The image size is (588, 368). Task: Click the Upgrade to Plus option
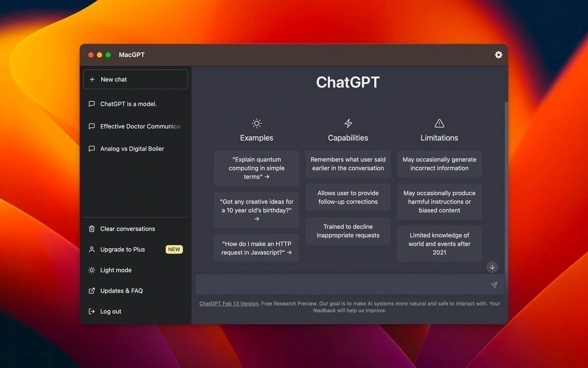click(x=122, y=250)
